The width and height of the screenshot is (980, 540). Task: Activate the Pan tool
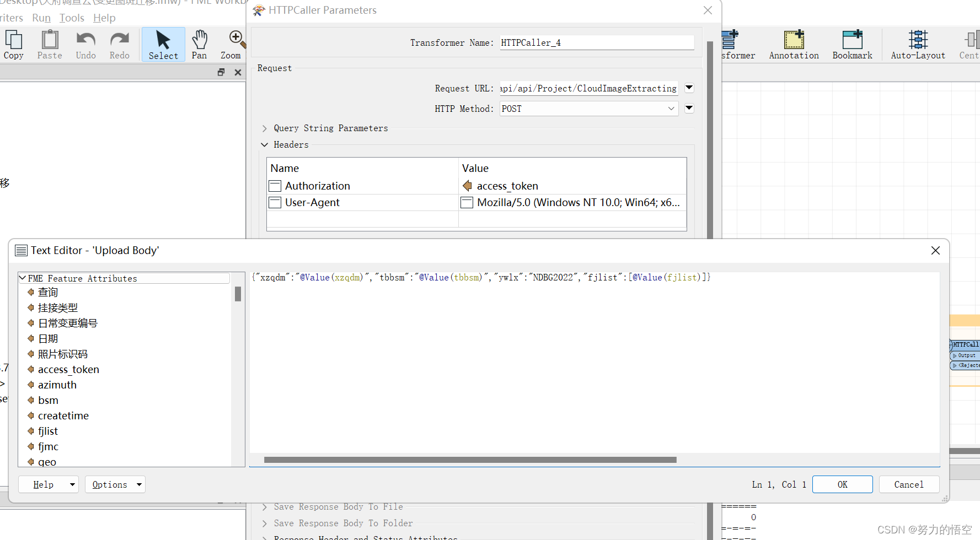pos(199,45)
